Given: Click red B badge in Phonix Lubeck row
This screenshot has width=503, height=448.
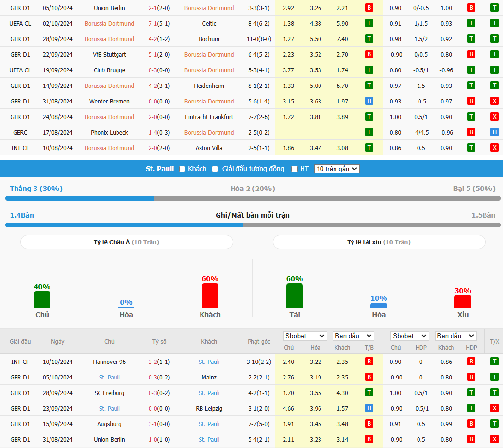Looking at the screenshot, I should [x=471, y=132].
